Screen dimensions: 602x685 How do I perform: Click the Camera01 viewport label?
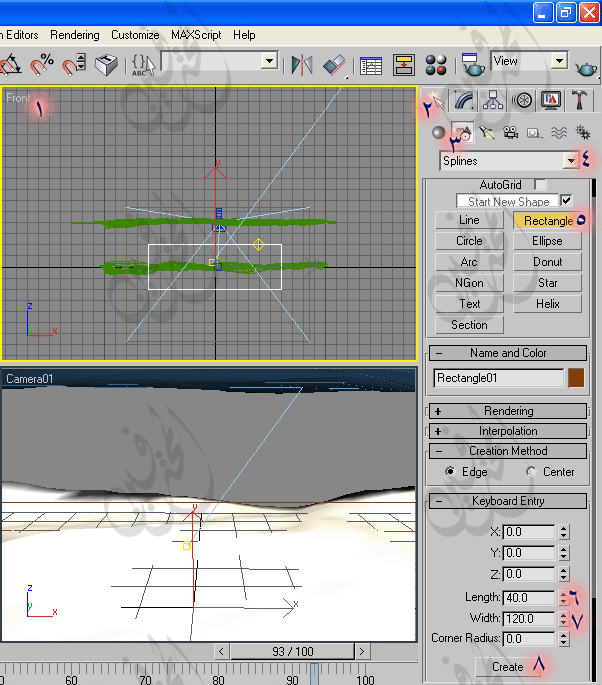click(29, 379)
